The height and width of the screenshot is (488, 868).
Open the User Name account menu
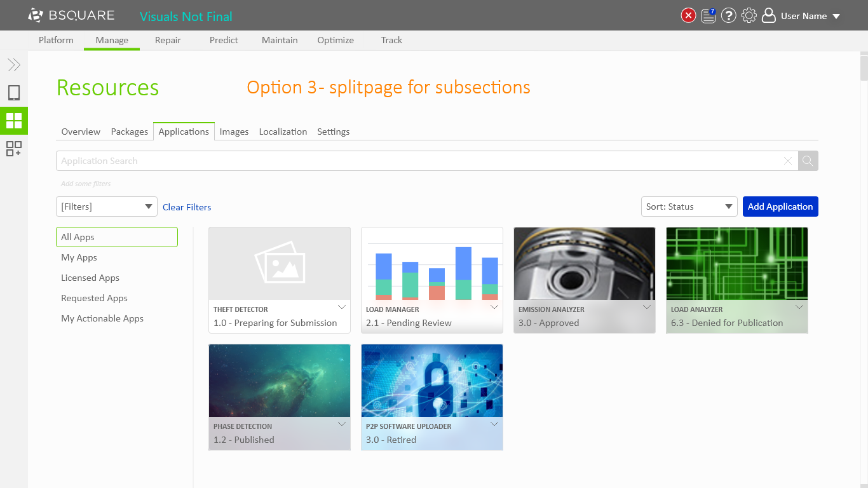pyautogui.click(x=802, y=16)
